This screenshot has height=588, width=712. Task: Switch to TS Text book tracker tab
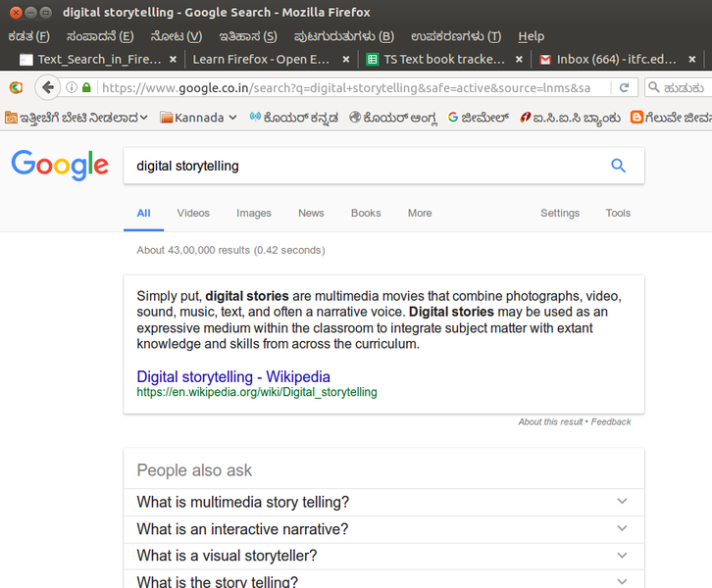(444, 60)
